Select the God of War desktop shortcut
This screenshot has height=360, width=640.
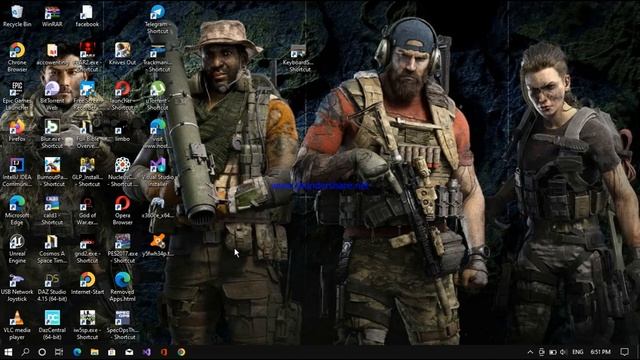pos(87,210)
